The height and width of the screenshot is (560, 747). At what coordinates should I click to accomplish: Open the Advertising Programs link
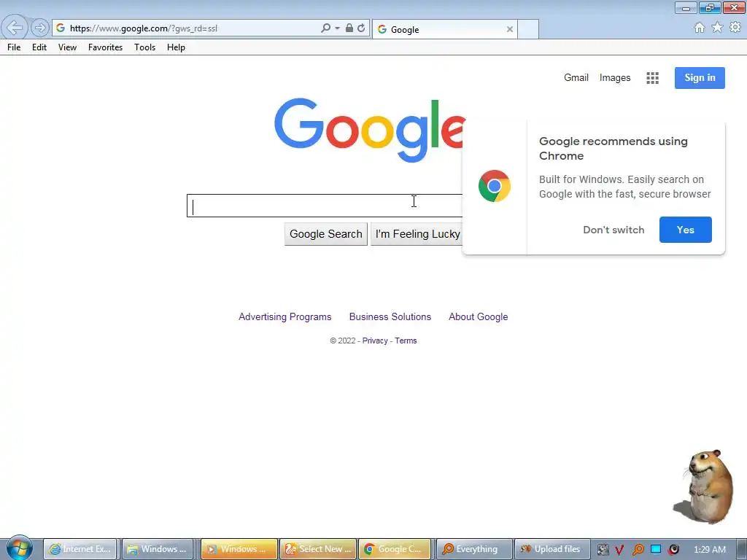tap(285, 316)
